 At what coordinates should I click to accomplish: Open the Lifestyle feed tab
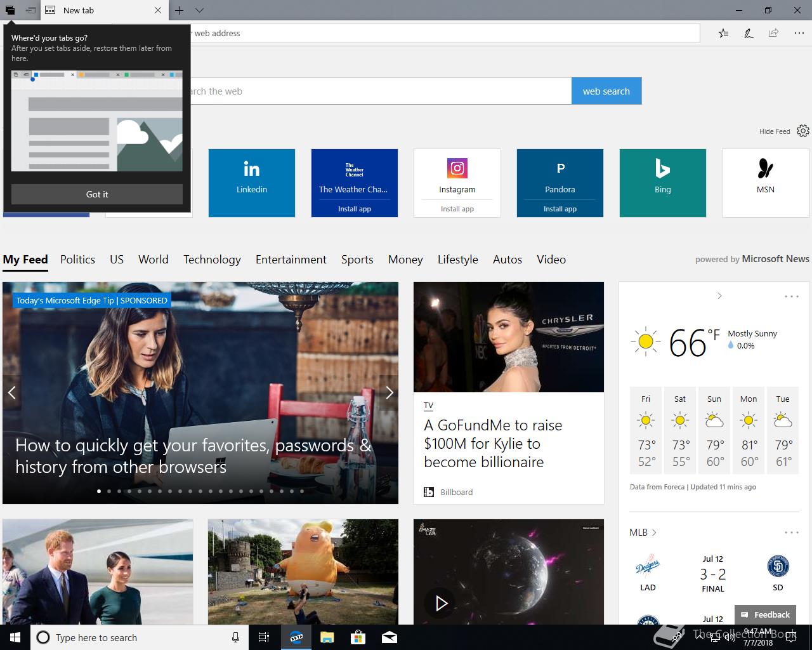pos(458,260)
